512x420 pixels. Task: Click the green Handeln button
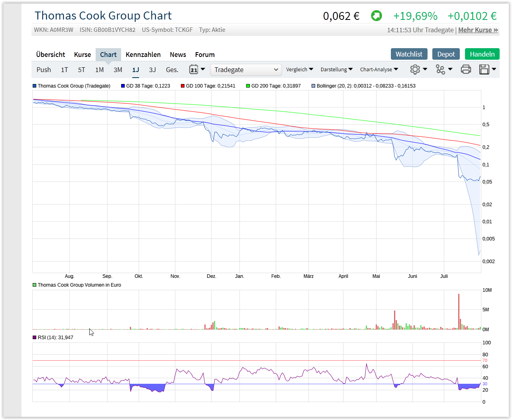(x=482, y=54)
